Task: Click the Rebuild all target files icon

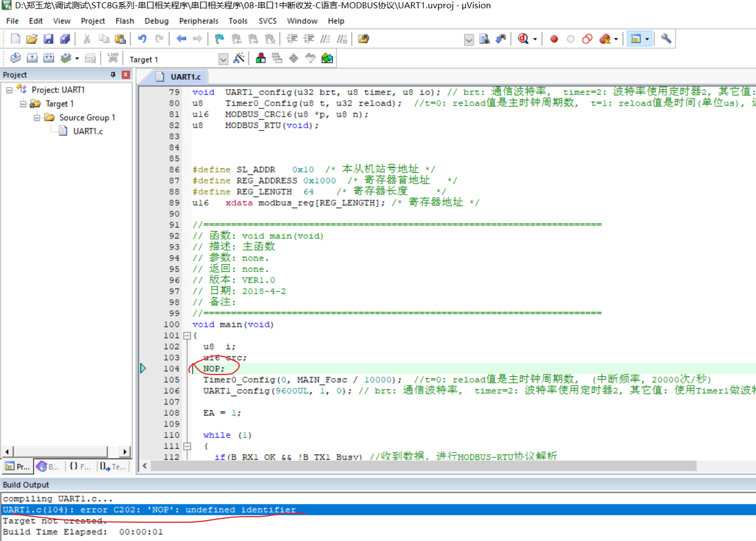Action: pyautogui.click(x=49, y=58)
